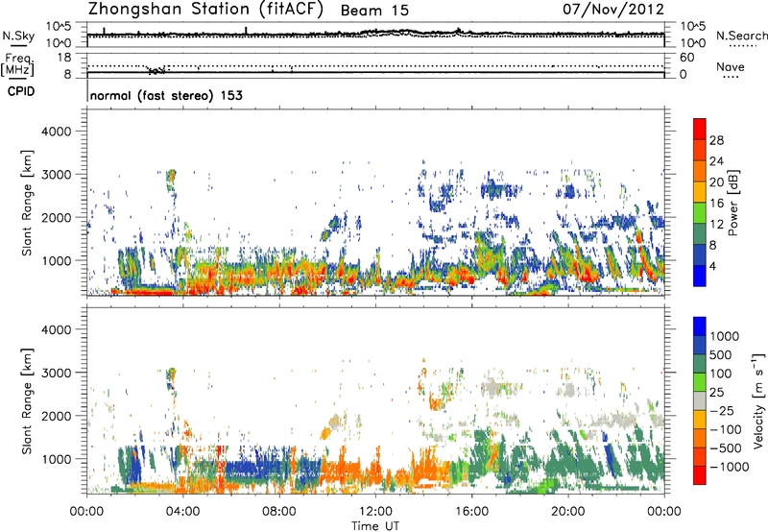This screenshot has width=768, height=532.
Task: Click the yellow segment of power colorbar
Action: 700,191
